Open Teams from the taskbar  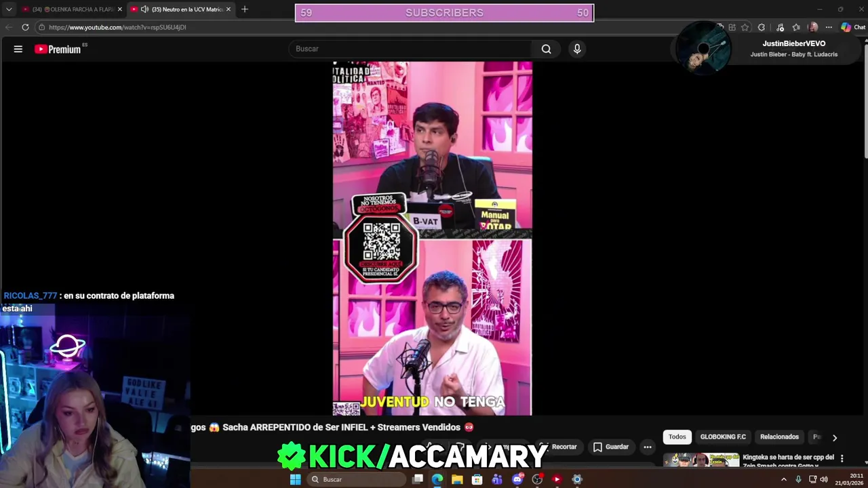497,479
